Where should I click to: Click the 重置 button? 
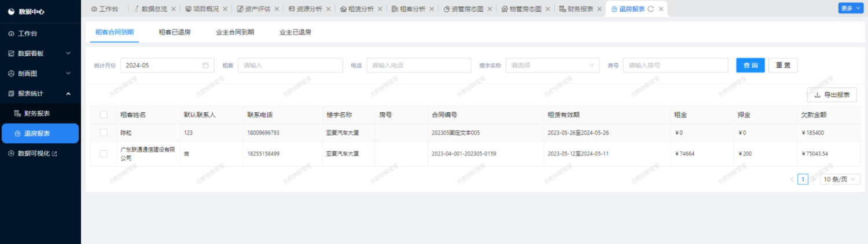tap(783, 65)
